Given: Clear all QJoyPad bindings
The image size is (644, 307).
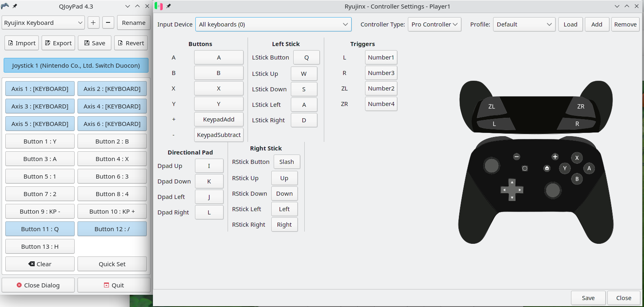Looking at the screenshot, I should click(40, 264).
